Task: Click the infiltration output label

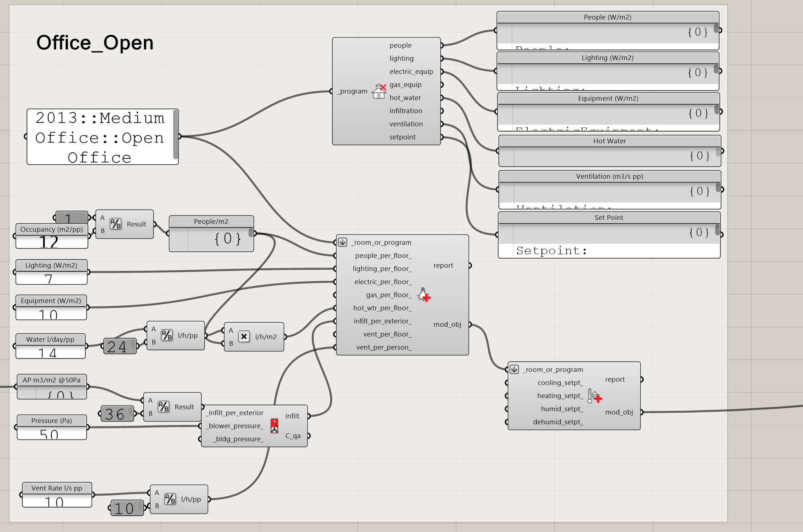Action: (406, 111)
